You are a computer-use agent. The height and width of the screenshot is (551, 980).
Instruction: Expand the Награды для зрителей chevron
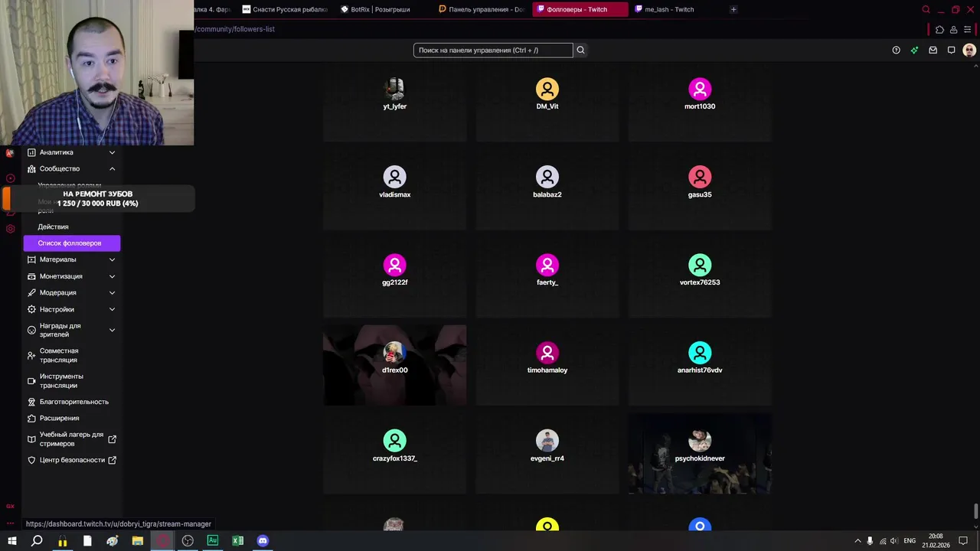[112, 331]
